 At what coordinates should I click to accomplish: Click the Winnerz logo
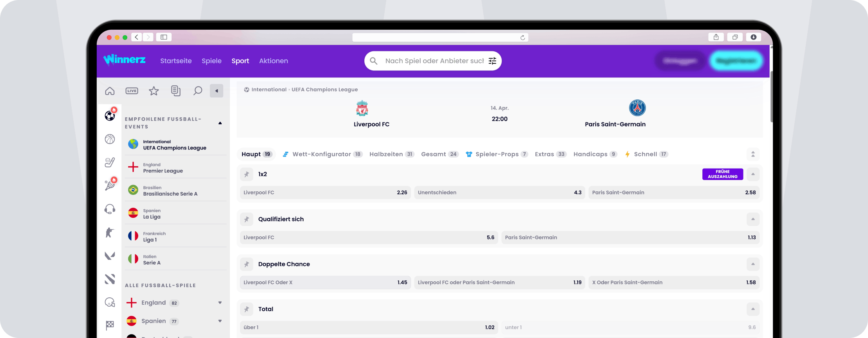(x=124, y=60)
